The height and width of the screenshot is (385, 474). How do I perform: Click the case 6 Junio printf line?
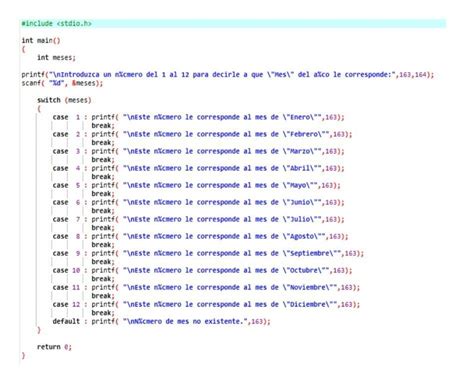[198, 202]
